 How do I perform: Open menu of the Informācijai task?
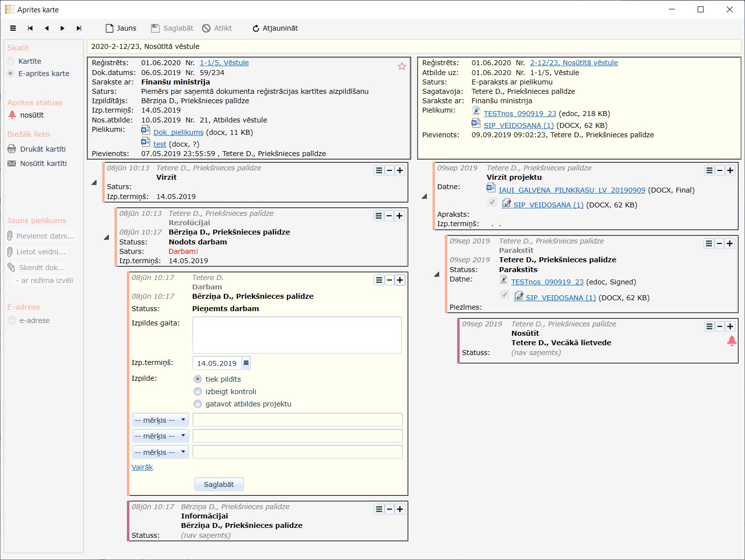click(379, 509)
